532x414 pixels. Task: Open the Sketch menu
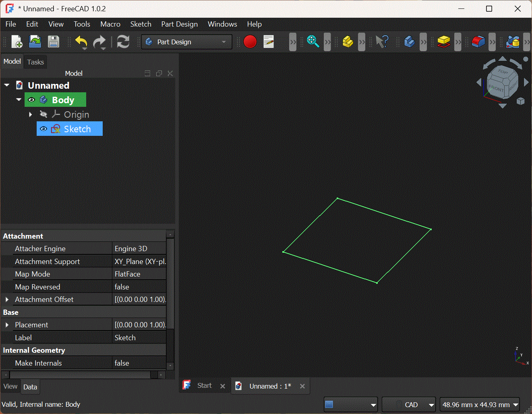(141, 24)
